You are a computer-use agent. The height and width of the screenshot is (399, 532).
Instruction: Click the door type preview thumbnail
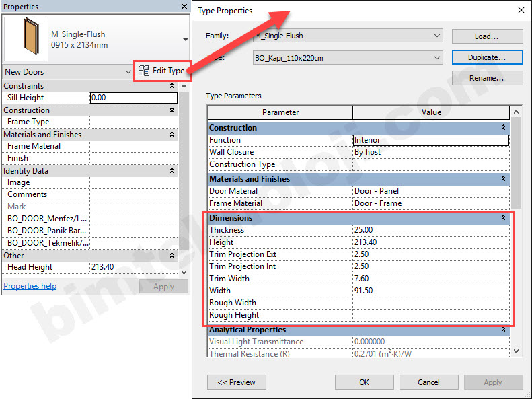click(x=26, y=39)
